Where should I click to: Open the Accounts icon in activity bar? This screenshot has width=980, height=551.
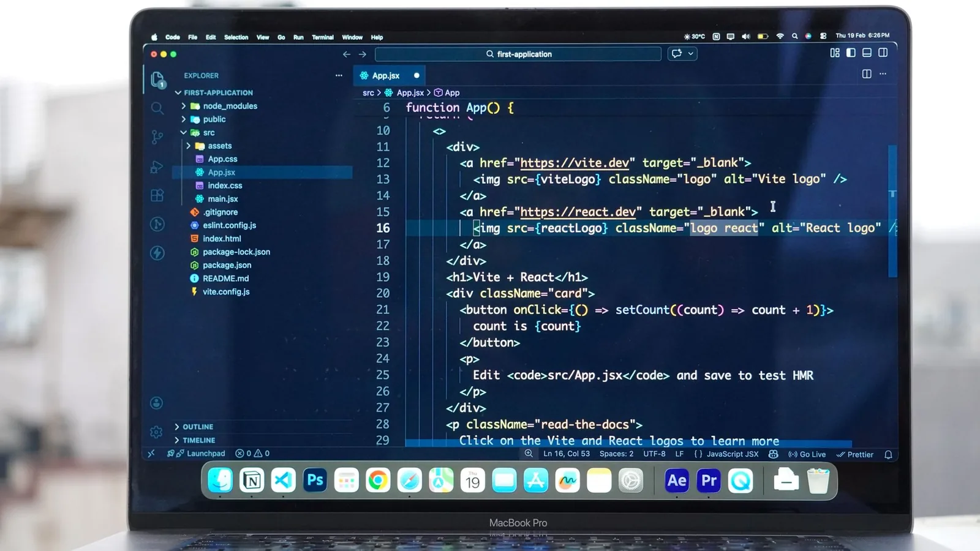(157, 403)
